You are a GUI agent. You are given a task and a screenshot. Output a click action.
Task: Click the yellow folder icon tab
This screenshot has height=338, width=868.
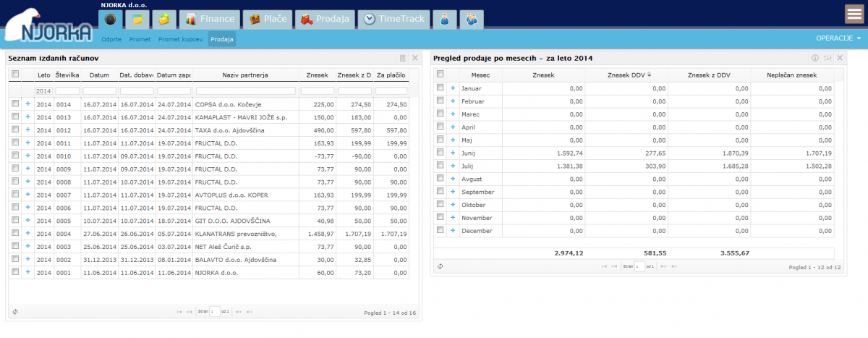137,20
